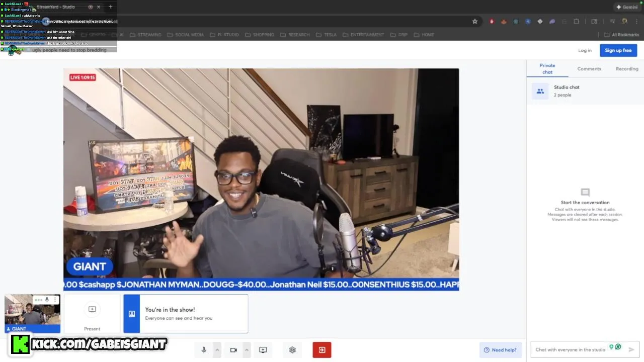Expand camera options arrow
The image size is (644, 362).
247,350
